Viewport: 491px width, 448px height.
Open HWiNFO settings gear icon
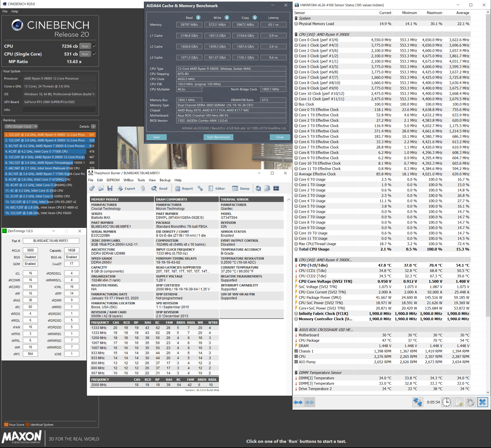pos(470,402)
